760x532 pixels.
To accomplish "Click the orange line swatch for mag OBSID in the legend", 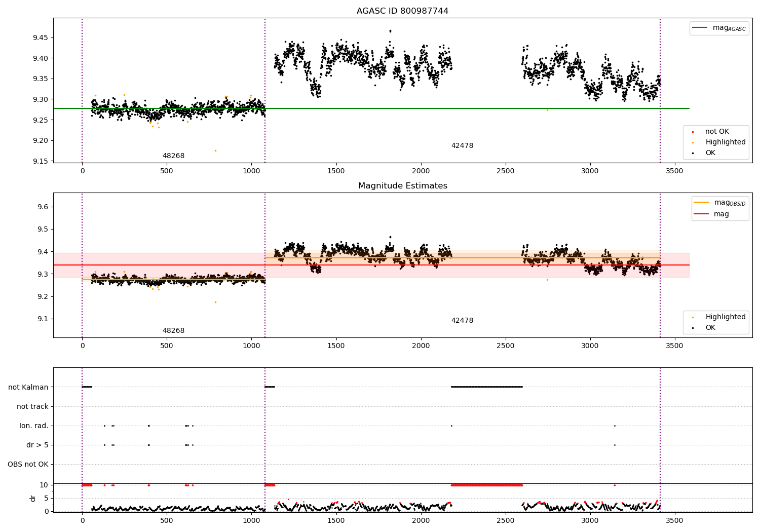I will (701, 203).
